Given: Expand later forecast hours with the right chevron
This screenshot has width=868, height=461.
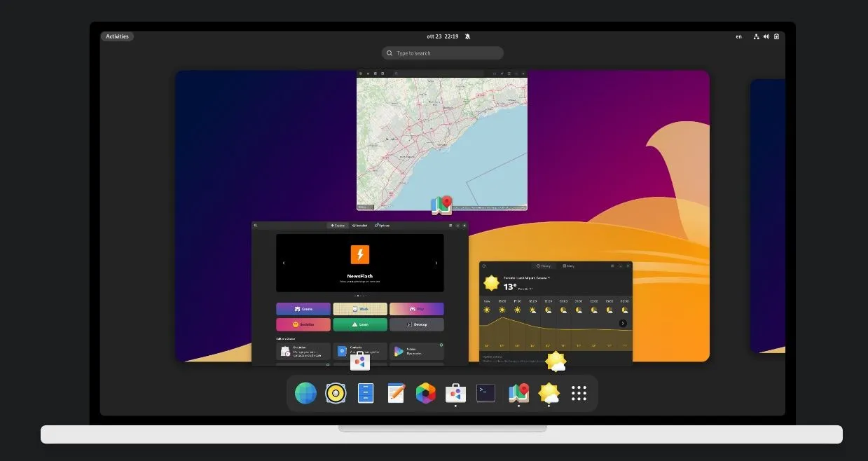Looking at the screenshot, I should (623, 323).
